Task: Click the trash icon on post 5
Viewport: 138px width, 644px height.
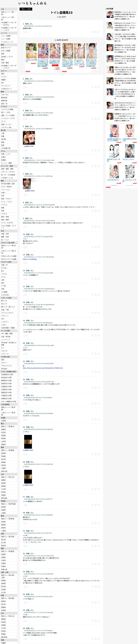Action: point(95,150)
